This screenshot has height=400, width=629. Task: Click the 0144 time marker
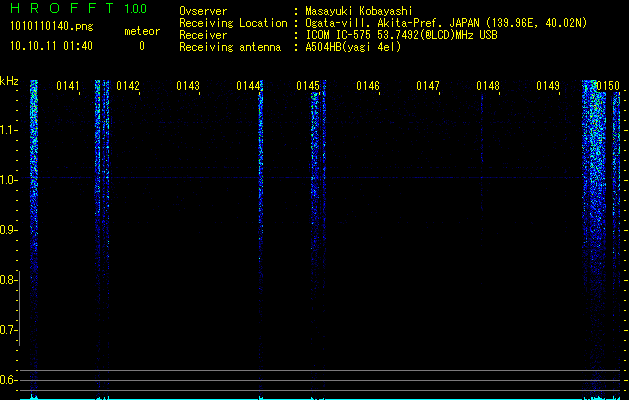(x=248, y=86)
